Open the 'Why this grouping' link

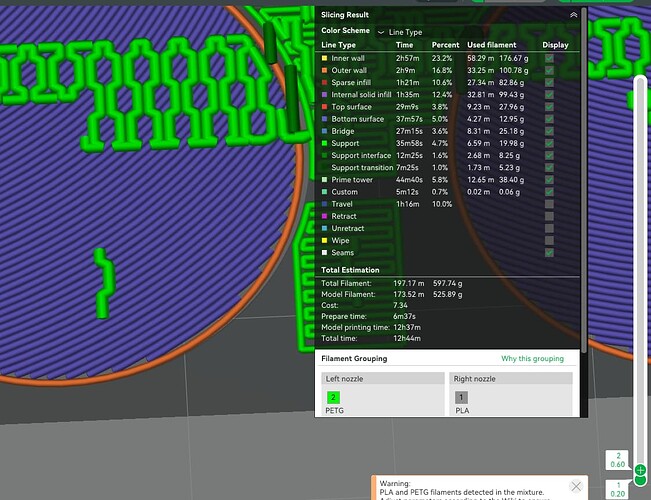click(x=532, y=358)
